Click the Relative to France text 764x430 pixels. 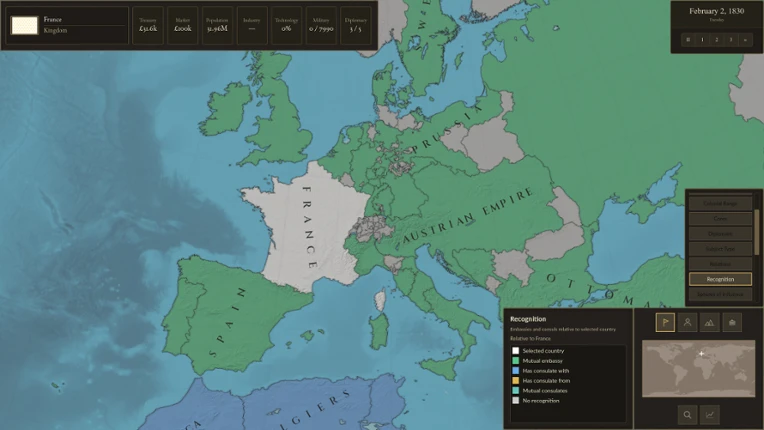click(x=530, y=338)
